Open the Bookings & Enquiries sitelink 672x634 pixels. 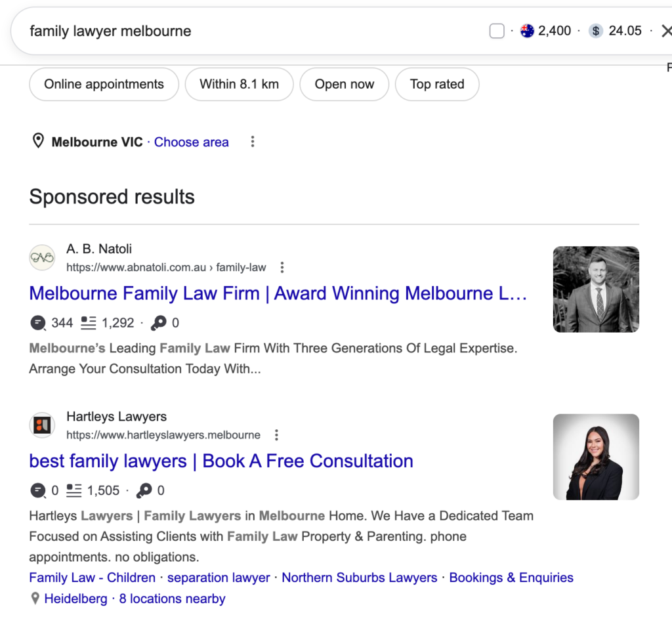coord(511,578)
